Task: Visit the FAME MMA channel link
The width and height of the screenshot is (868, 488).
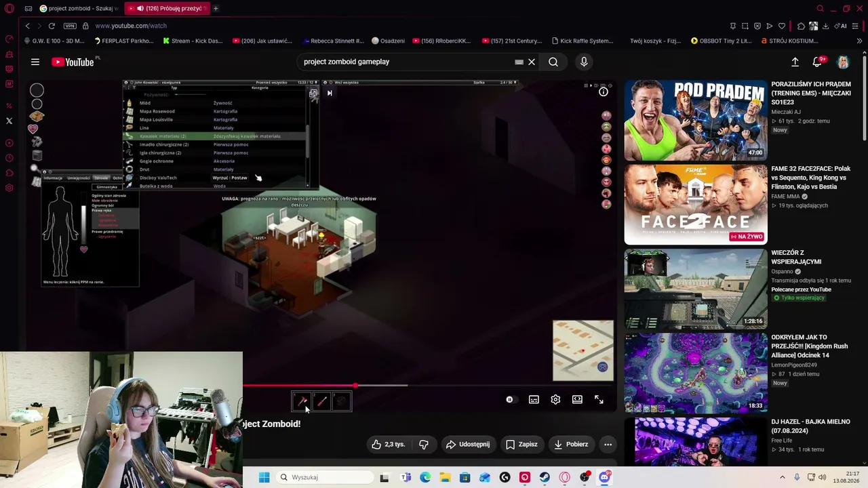Action: click(785, 197)
